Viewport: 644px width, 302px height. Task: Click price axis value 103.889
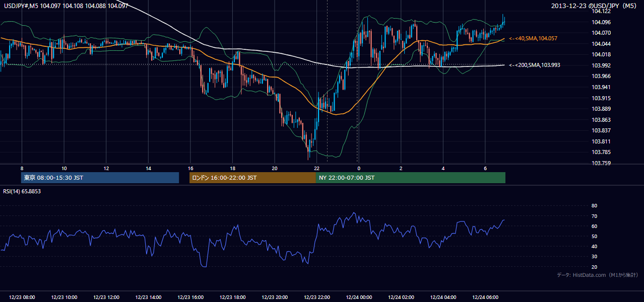pos(601,109)
